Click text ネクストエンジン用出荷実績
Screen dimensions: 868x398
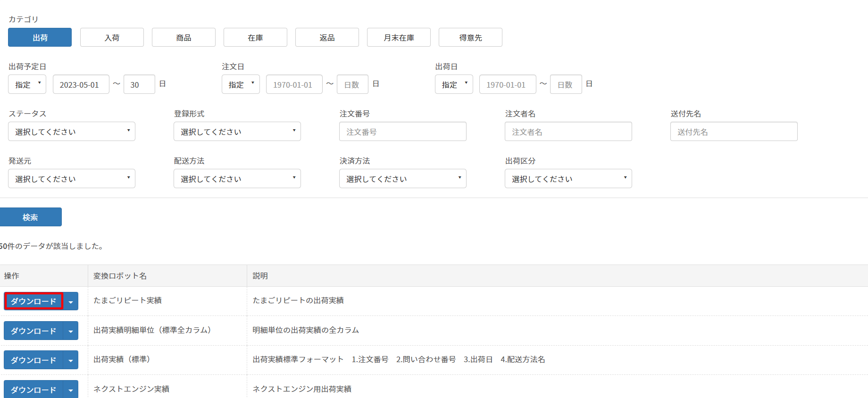click(302, 389)
